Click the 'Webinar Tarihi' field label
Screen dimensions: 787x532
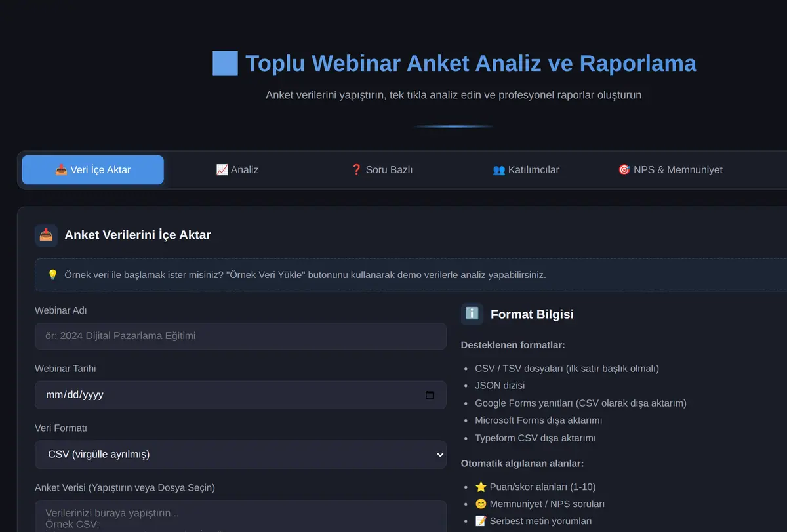66,369
